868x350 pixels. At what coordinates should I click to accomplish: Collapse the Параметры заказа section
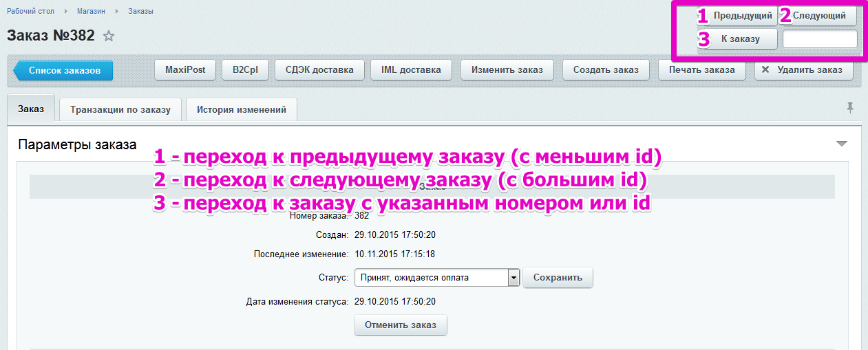tap(841, 144)
